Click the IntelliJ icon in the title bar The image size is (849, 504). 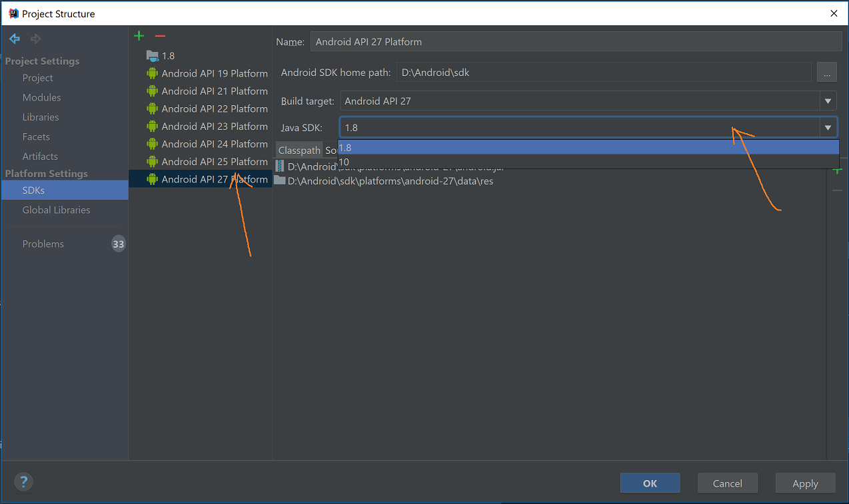(13, 13)
